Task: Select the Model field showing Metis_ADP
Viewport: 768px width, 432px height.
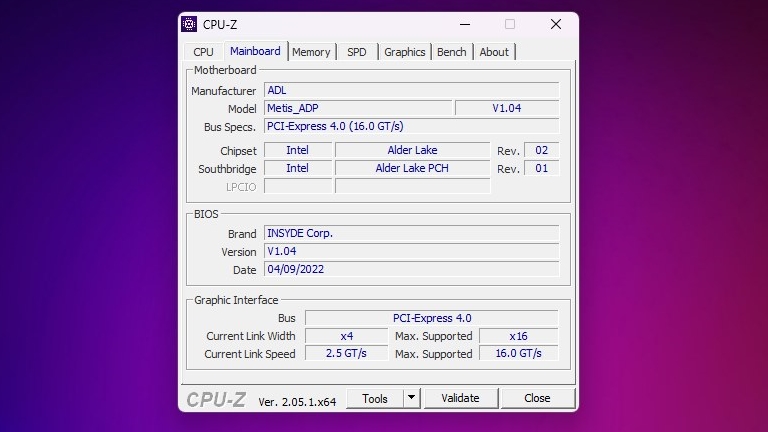Action: point(357,108)
